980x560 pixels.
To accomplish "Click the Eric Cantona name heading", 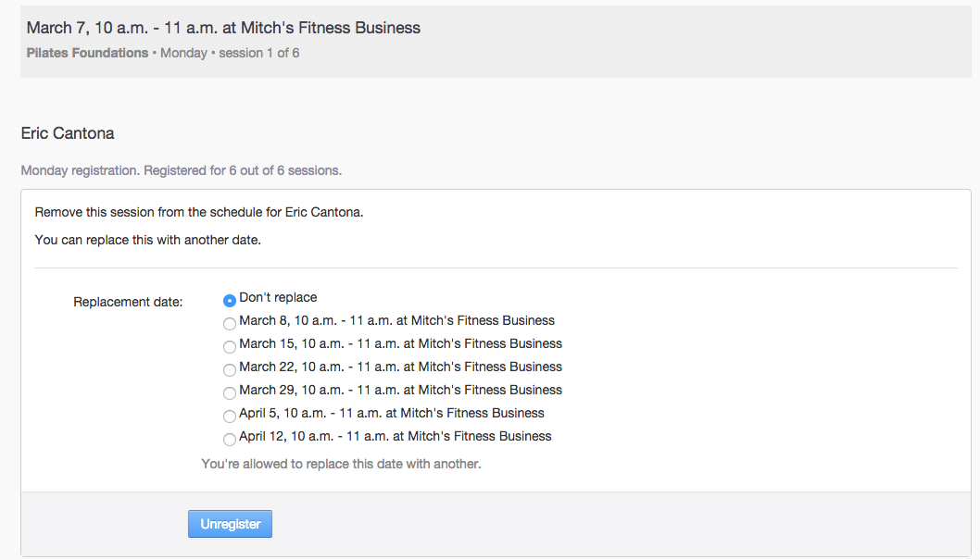I will (x=68, y=133).
